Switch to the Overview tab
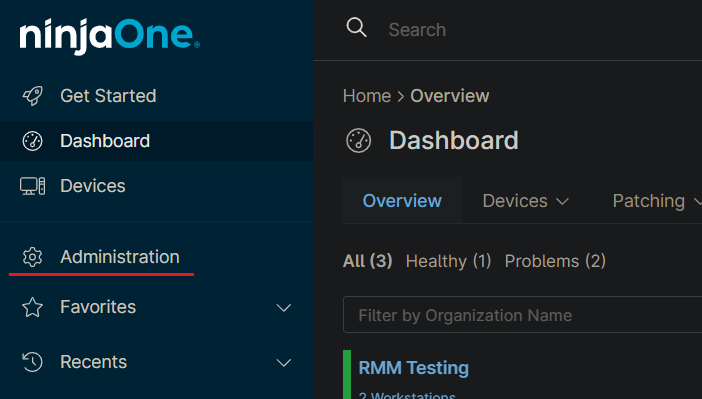 click(x=402, y=201)
